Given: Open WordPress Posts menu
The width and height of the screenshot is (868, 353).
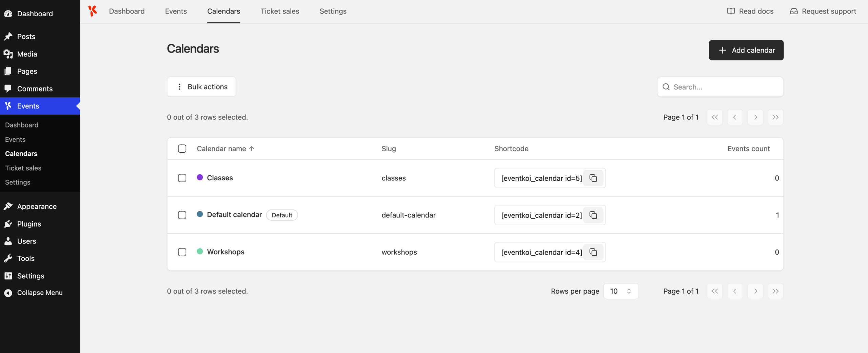Looking at the screenshot, I should [40, 36].
